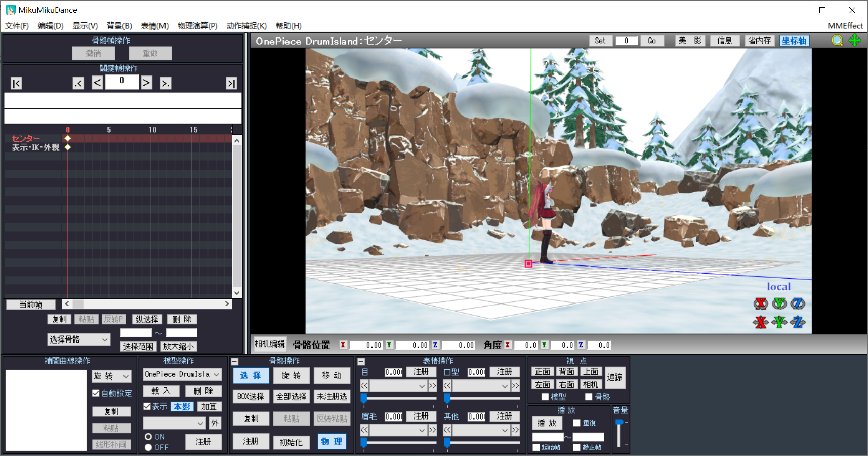Click eyebrow morph next arrow
This screenshot has width=868, height=456.
coord(432,430)
